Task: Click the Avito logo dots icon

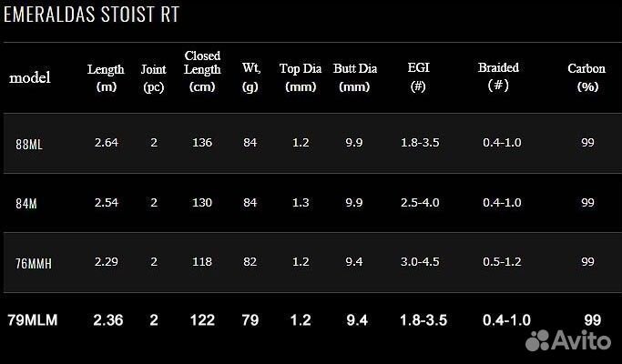Action: point(537,340)
